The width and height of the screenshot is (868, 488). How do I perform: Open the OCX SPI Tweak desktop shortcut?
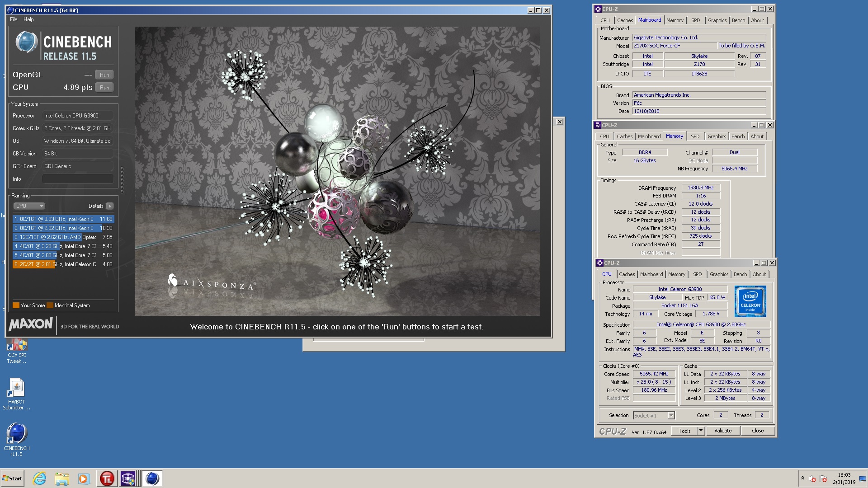[x=17, y=351]
